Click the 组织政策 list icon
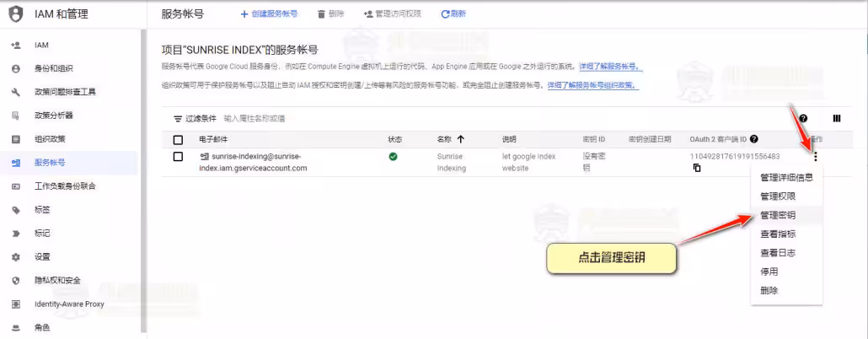Image resolution: width=868 pixels, height=339 pixels. coord(16,139)
